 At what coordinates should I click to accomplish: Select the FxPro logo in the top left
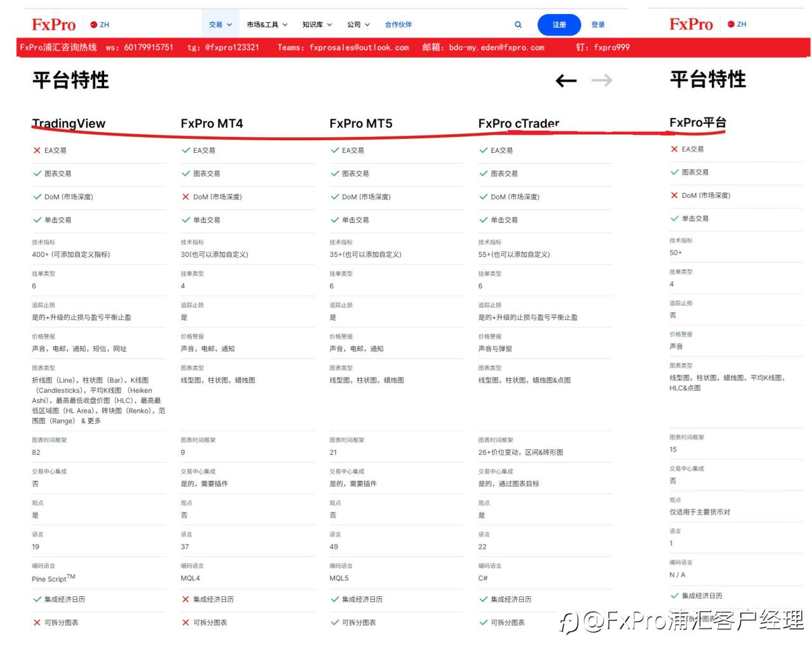tap(53, 24)
